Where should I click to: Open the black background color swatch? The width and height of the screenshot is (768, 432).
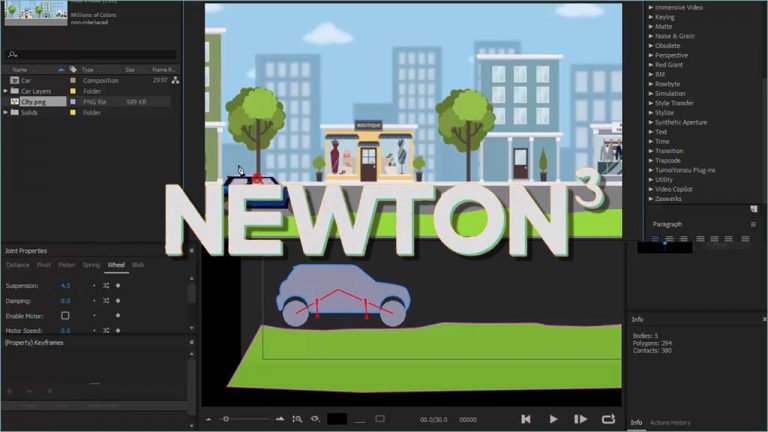coord(337,419)
